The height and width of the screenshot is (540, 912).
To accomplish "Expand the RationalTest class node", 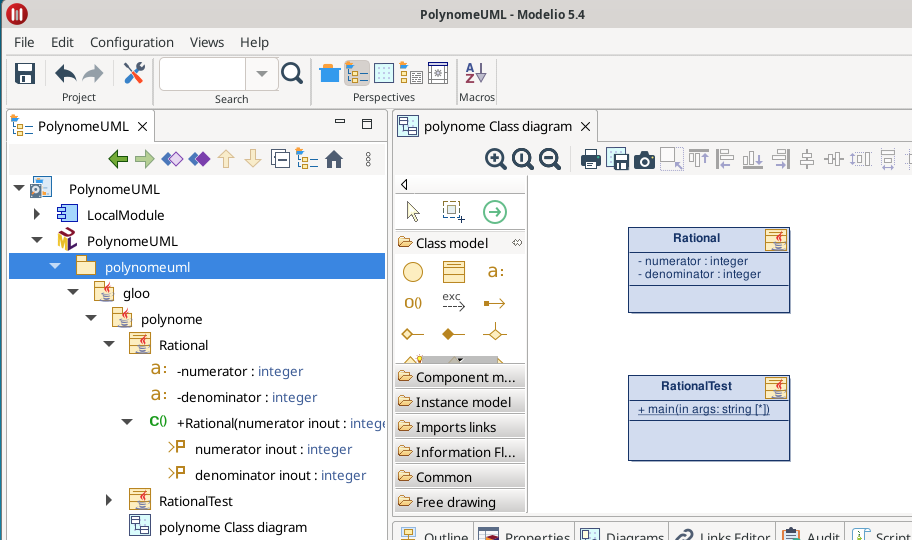I will pos(109,501).
